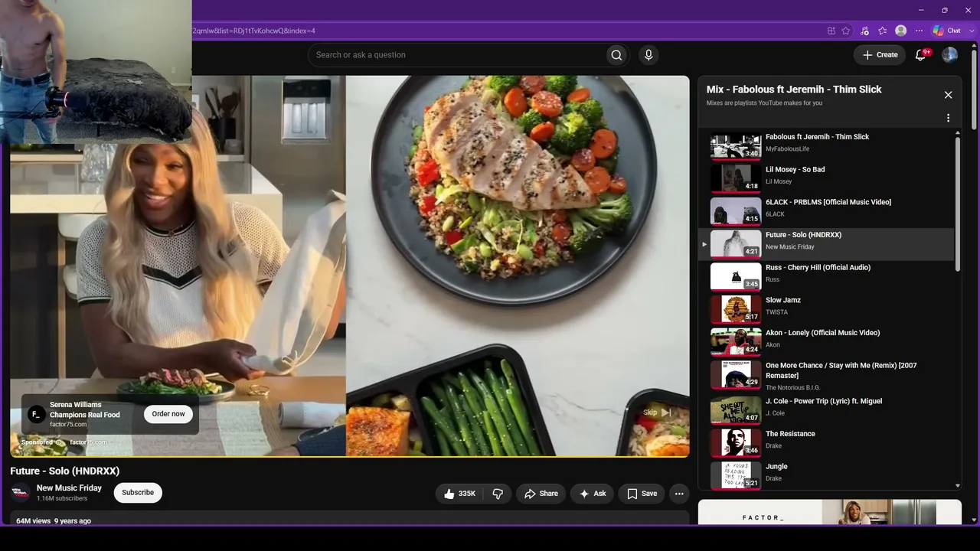Click the Factor advertiser logo icon
The image size is (980, 551).
pyautogui.click(x=36, y=414)
